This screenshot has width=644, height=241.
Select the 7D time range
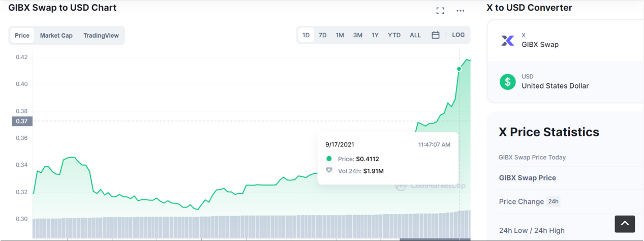[323, 35]
